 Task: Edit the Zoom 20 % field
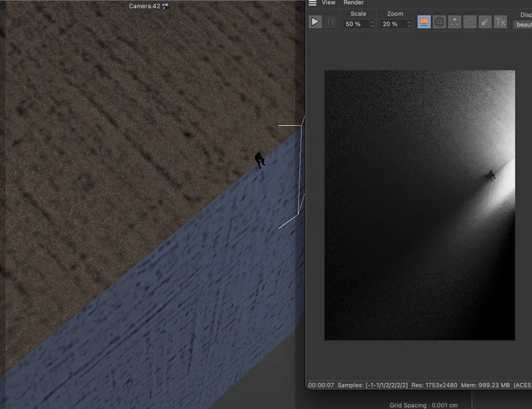tap(393, 24)
